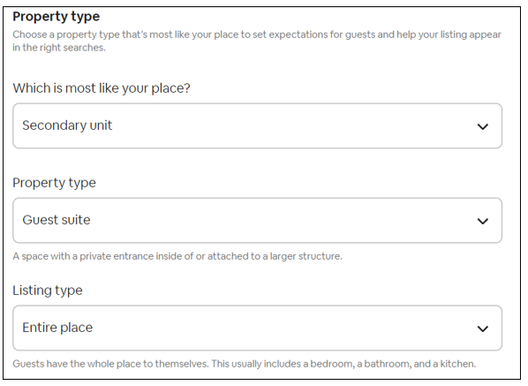528x386 pixels.
Task: Select the 'Secondary unit' value text
Action: point(67,125)
